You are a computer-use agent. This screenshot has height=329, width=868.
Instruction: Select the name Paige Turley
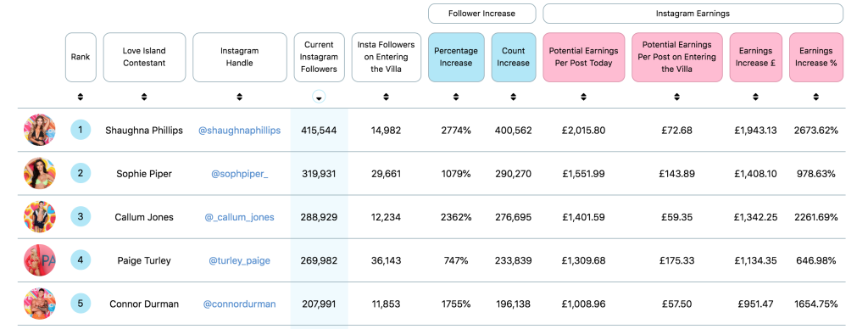click(x=144, y=260)
